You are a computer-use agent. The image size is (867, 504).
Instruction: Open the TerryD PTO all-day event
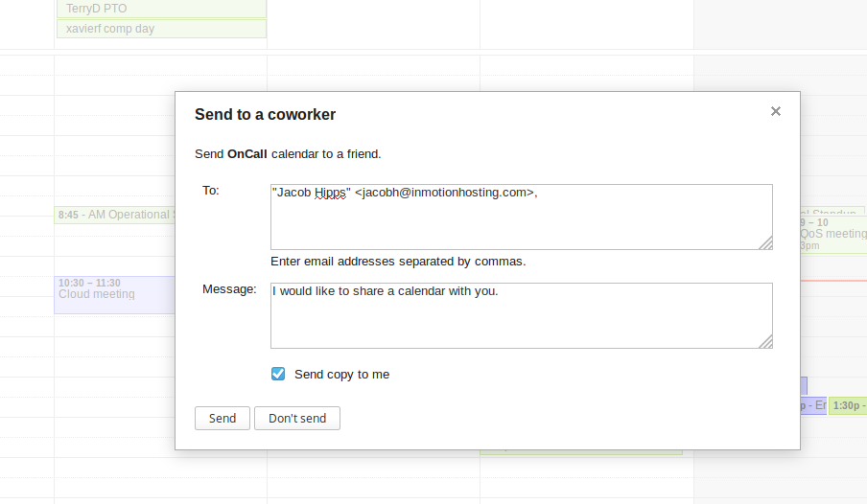[161, 9]
